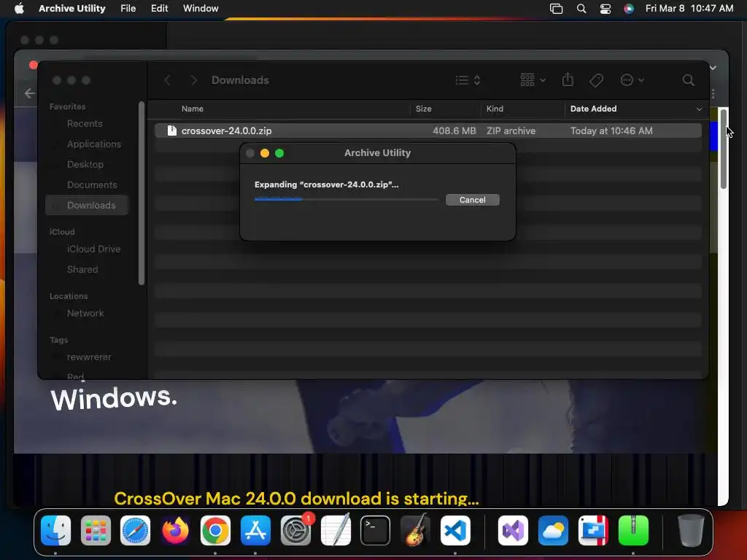Open Visual Studio Code from Dock
This screenshot has height=560, width=747.
[455, 531]
